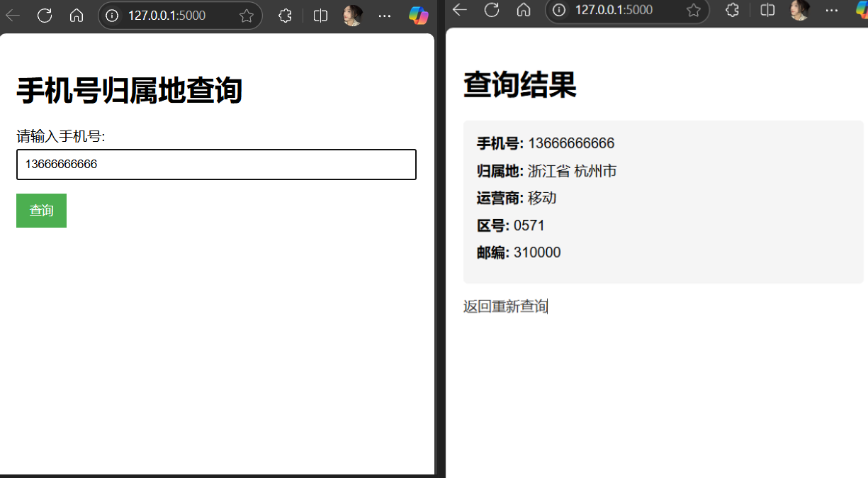View site information in left window address bar
The width and height of the screenshot is (868, 478).
pos(112,16)
